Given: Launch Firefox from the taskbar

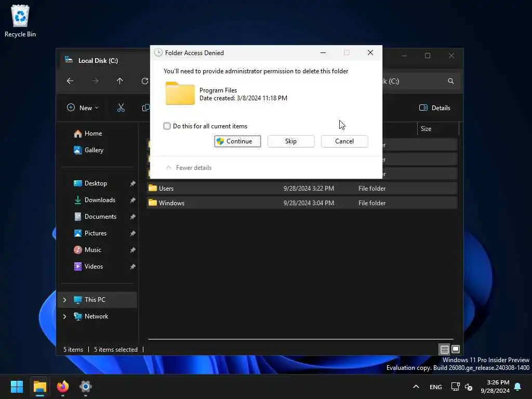Looking at the screenshot, I should coord(63,387).
